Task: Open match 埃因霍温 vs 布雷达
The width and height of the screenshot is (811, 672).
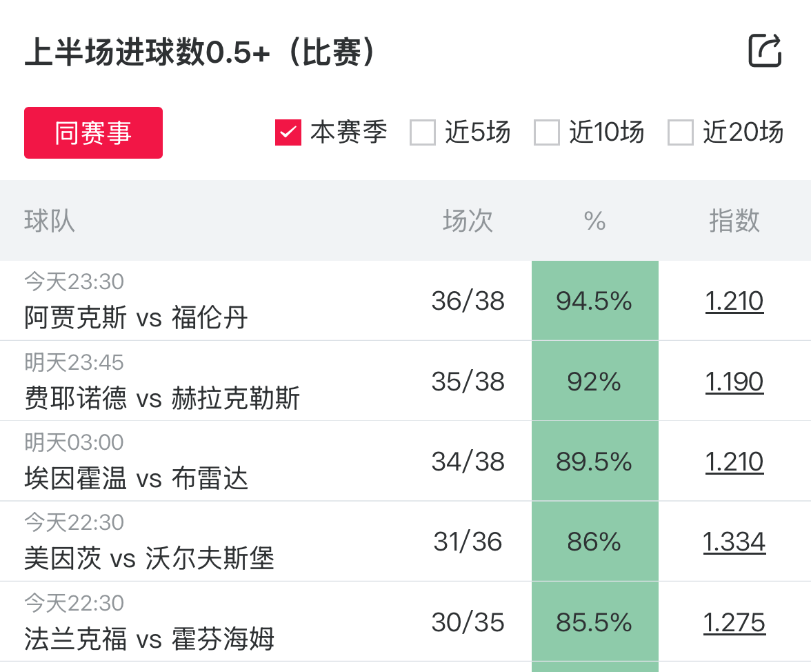Action: pyautogui.click(x=136, y=479)
